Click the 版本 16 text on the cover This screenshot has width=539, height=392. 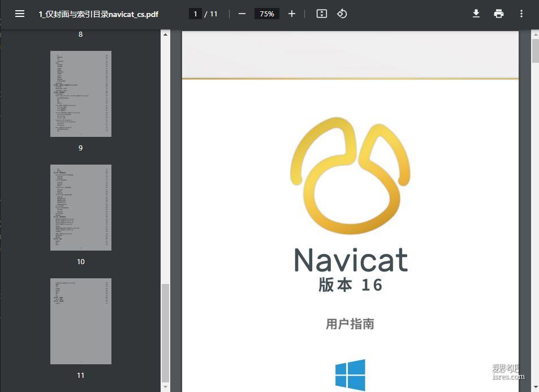point(350,285)
